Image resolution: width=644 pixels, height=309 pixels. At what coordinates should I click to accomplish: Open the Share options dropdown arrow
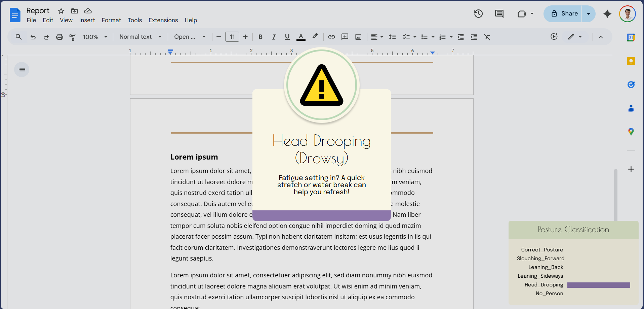tap(589, 14)
